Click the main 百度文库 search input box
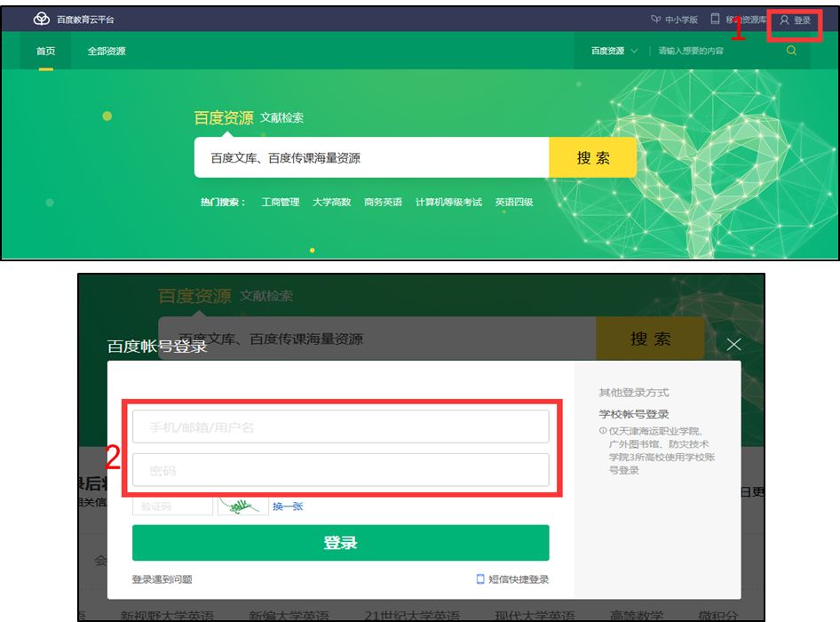The image size is (840, 622). (x=371, y=157)
